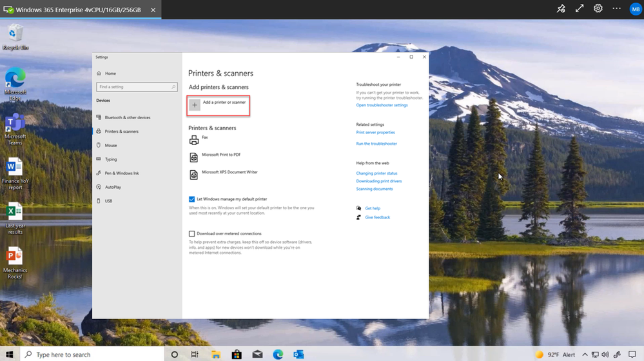644x361 pixels.
Task: Check Download over metered connections
Action: pyautogui.click(x=192, y=234)
